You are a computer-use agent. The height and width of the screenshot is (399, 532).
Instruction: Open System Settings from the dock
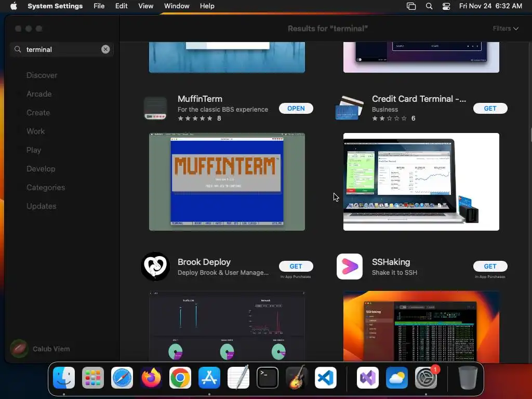[426, 378]
